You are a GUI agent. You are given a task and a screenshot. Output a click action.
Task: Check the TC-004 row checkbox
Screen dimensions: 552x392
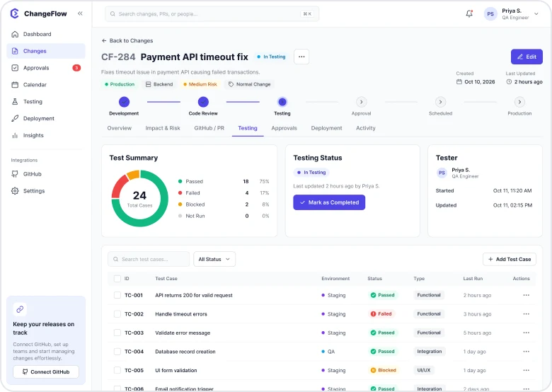117,352
